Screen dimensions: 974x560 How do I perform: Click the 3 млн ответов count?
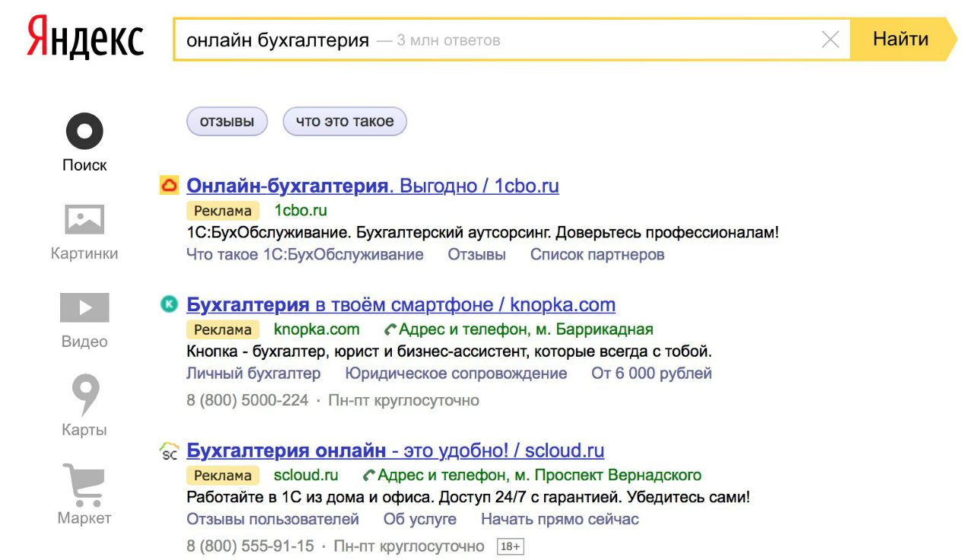449,40
